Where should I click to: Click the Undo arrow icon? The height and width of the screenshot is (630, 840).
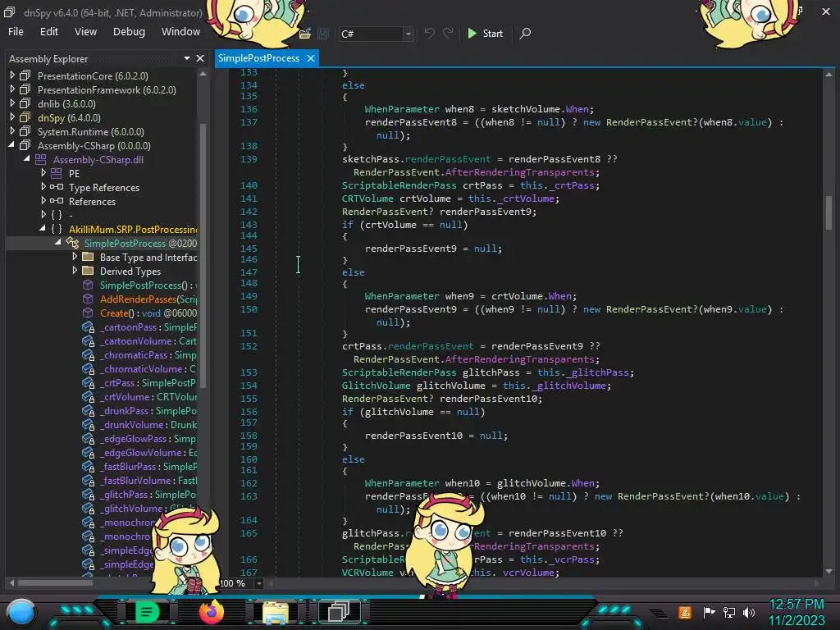click(x=429, y=33)
